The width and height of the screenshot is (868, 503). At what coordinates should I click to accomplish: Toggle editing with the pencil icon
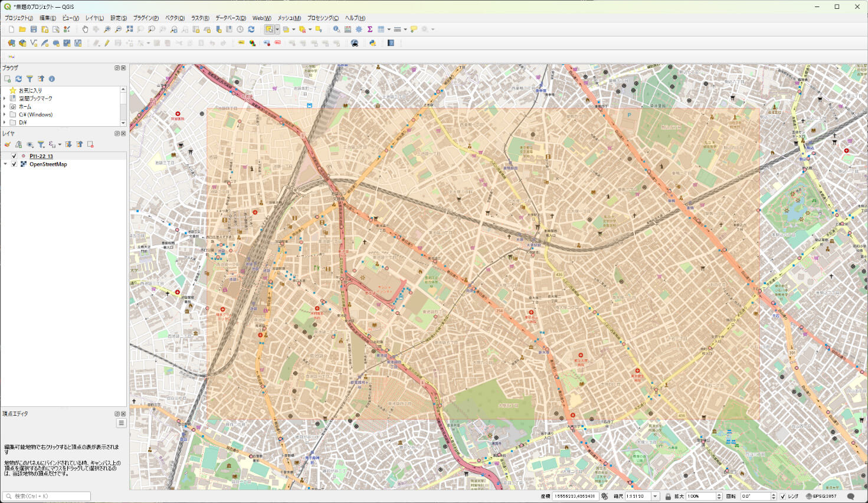[x=107, y=43]
